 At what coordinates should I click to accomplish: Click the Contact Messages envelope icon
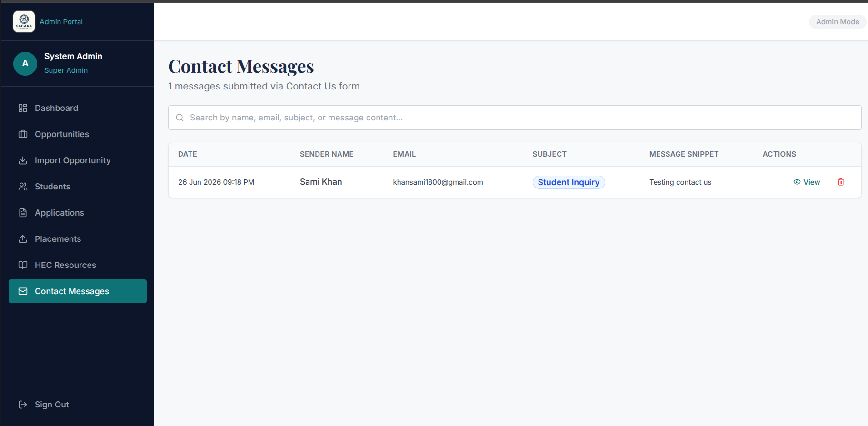23,291
